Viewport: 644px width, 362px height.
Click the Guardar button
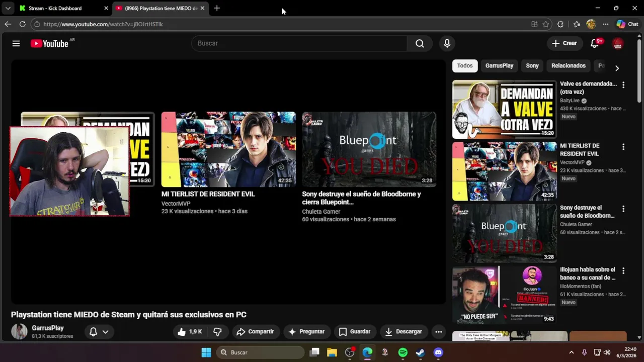click(x=355, y=332)
